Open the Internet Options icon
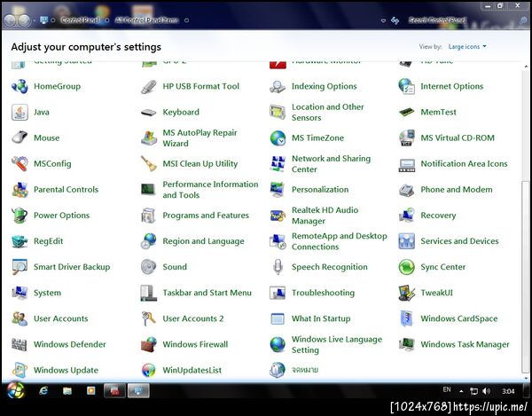 406,86
